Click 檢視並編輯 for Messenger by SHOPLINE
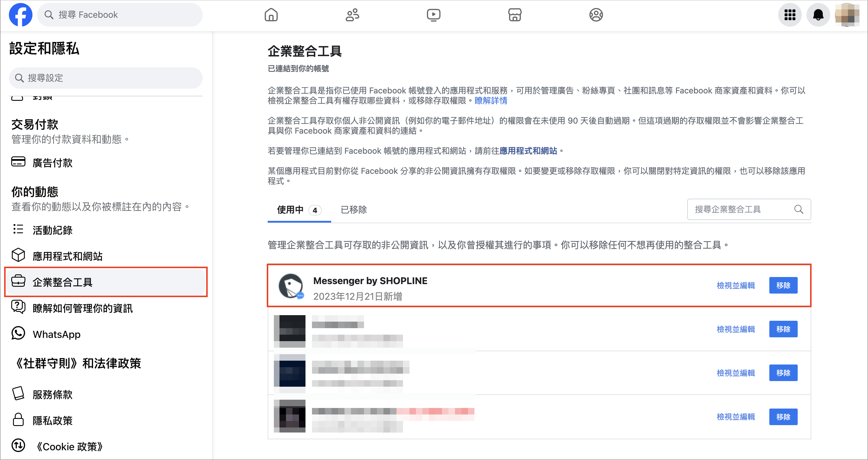This screenshot has width=868, height=460. [736, 286]
